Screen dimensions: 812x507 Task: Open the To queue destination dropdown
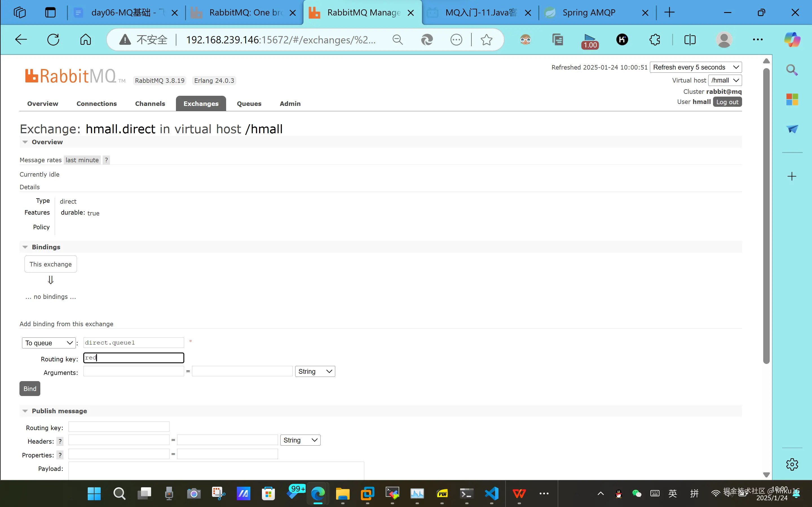point(49,343)
